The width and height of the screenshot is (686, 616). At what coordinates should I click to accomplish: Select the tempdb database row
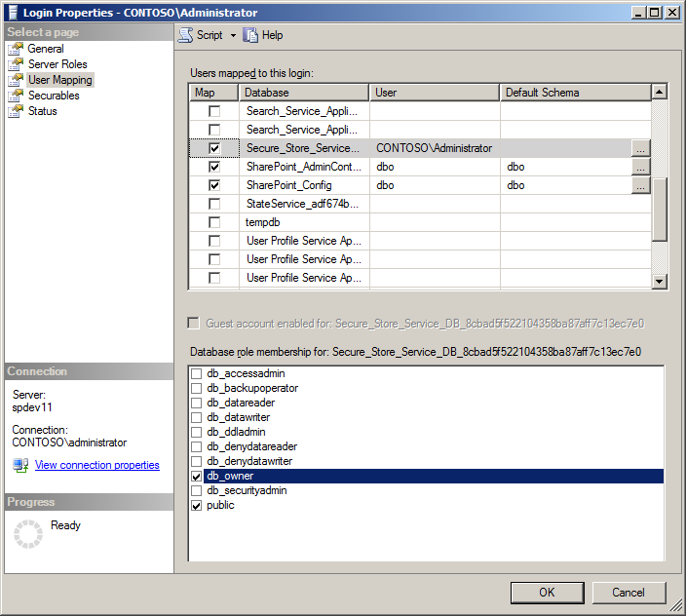pyautogui.click(x=420, y=222)
